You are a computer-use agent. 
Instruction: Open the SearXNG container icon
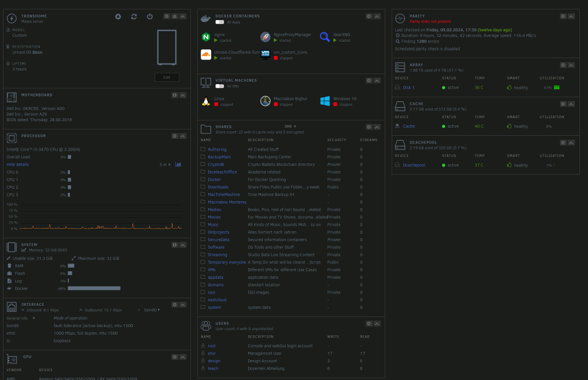click(x=325, y=36)
